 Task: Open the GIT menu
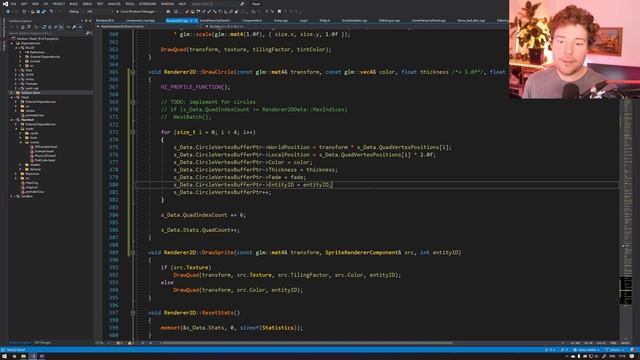pyautogui.click(x=46, y=4)
